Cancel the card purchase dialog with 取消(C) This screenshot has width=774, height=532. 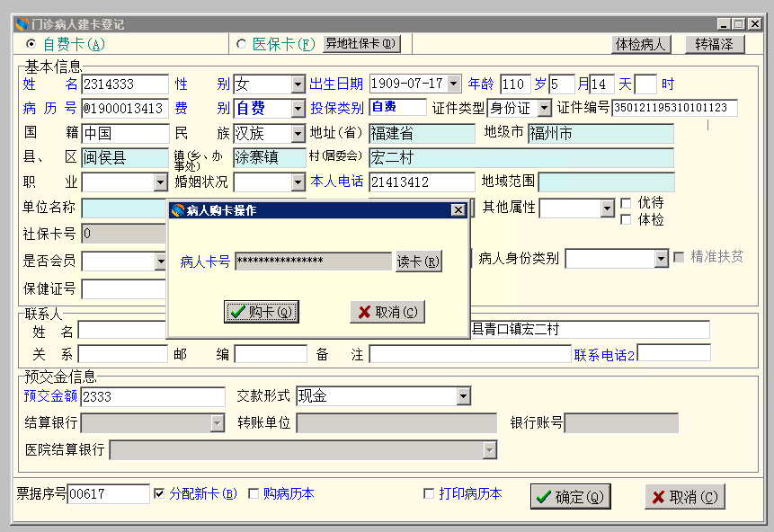click(x=387, y=312)
